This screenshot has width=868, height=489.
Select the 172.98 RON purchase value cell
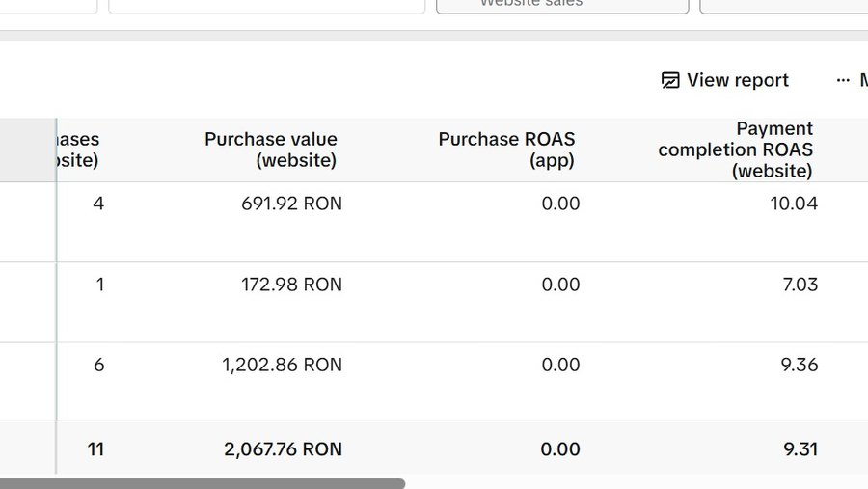(x=291, y=285)
